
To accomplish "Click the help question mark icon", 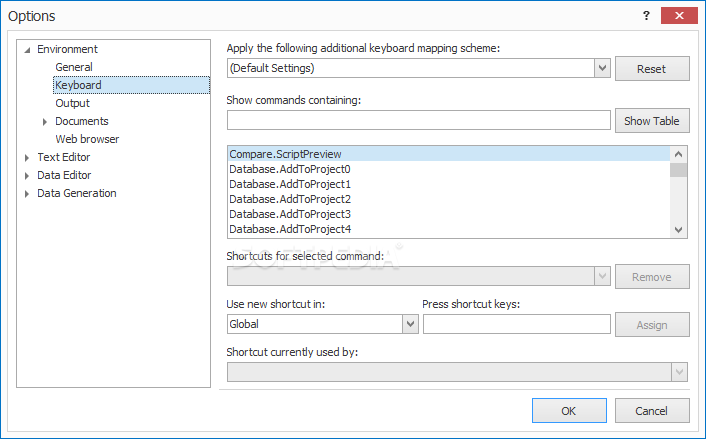I will tap(646, 16).
